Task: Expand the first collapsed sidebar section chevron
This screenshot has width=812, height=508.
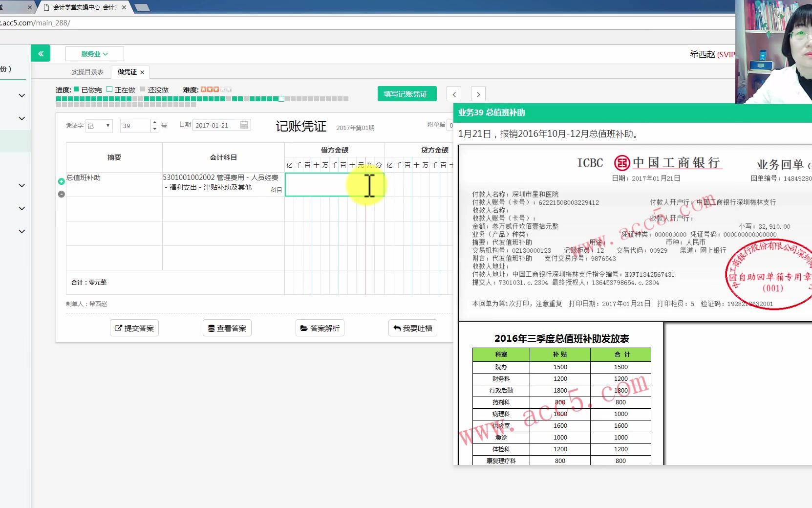Action: [x=21, y=96]
